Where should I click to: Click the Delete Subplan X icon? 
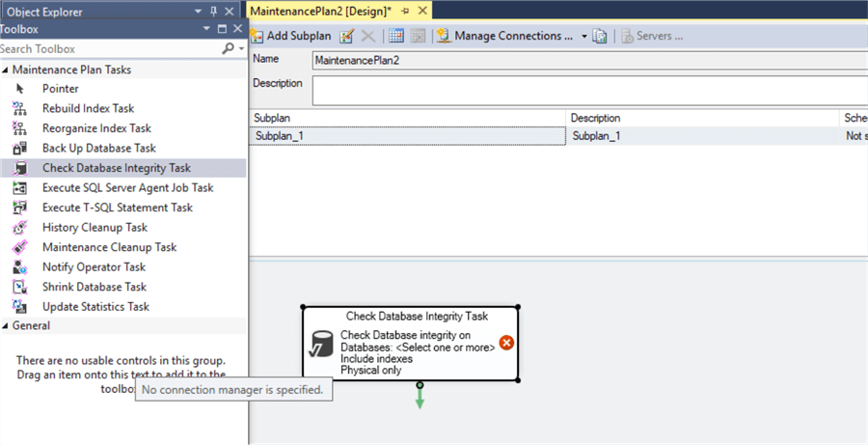click(x=367, y=36)
